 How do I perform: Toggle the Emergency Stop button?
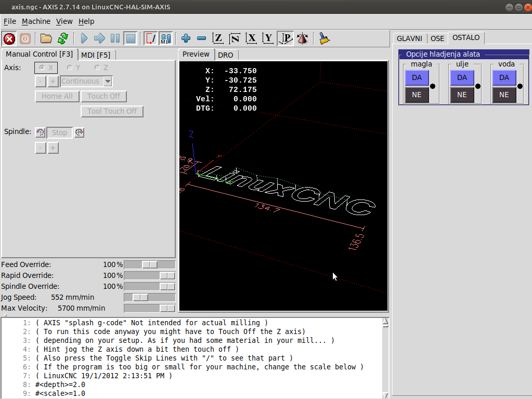click(x=9, y=38)
